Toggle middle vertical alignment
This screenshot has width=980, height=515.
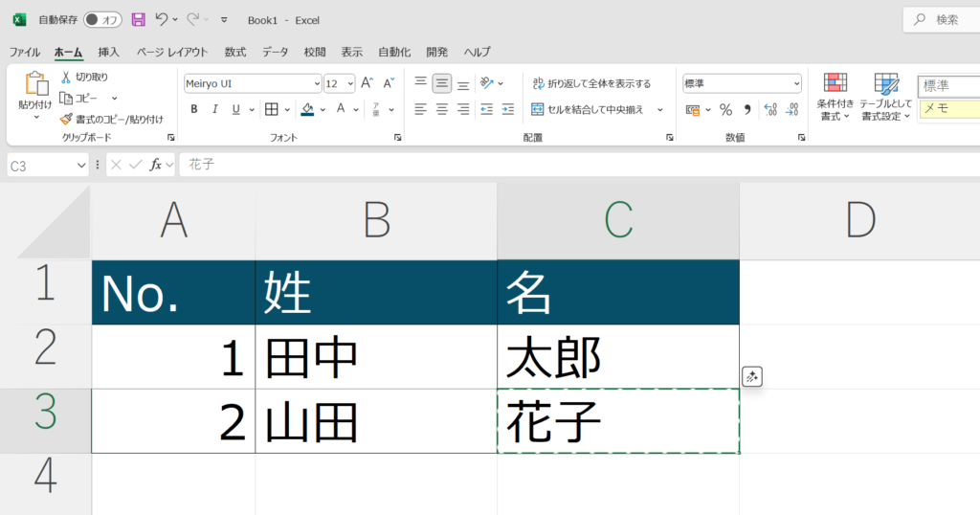[442, 83]
